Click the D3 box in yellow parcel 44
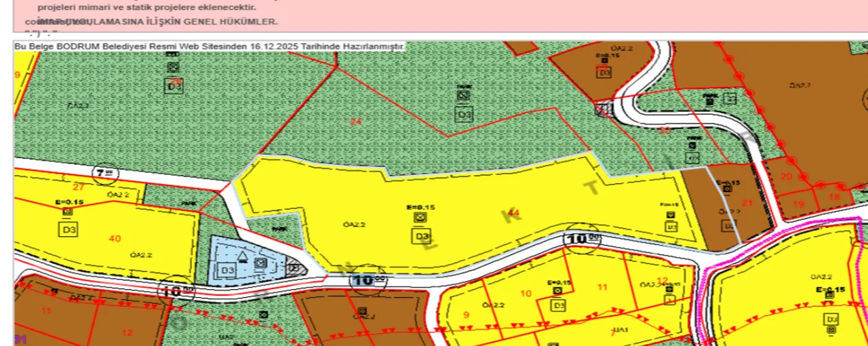 [x=420, y=236]
